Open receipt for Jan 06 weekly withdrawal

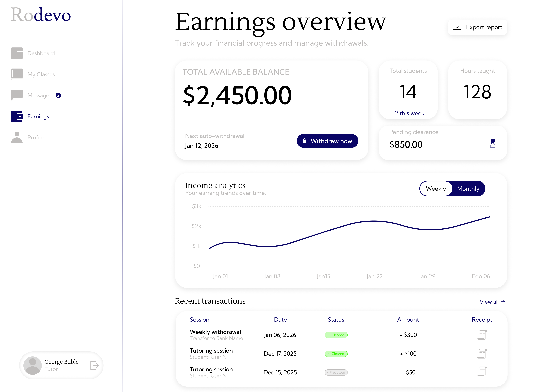click(x=482, y=335)
